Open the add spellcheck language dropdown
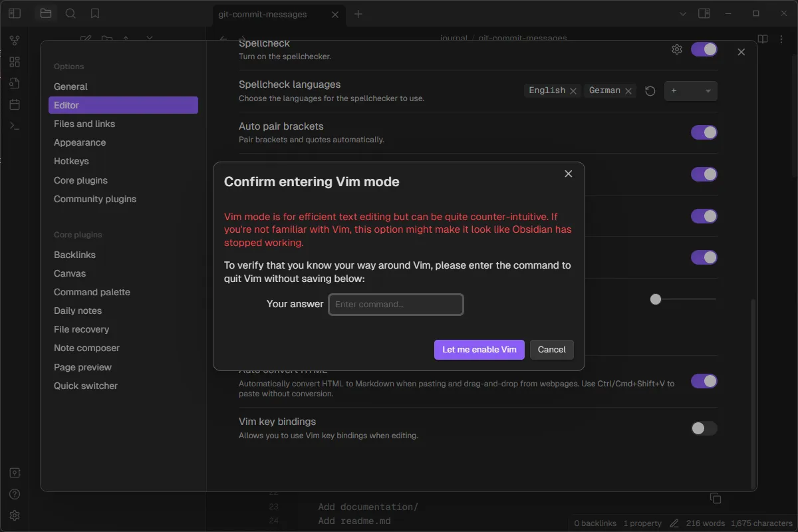Image resolution: width=798 pixels, height=532 pixels. (x=690, y=91)
